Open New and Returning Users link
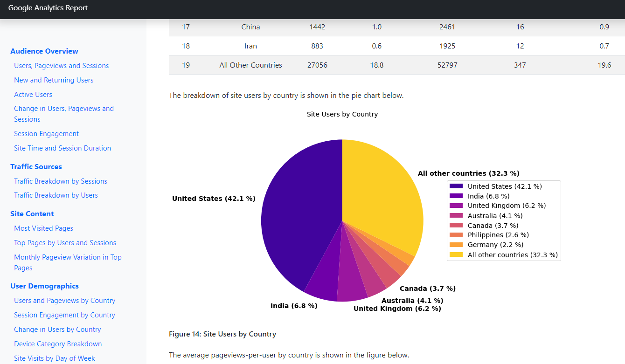 click(54, 80)
